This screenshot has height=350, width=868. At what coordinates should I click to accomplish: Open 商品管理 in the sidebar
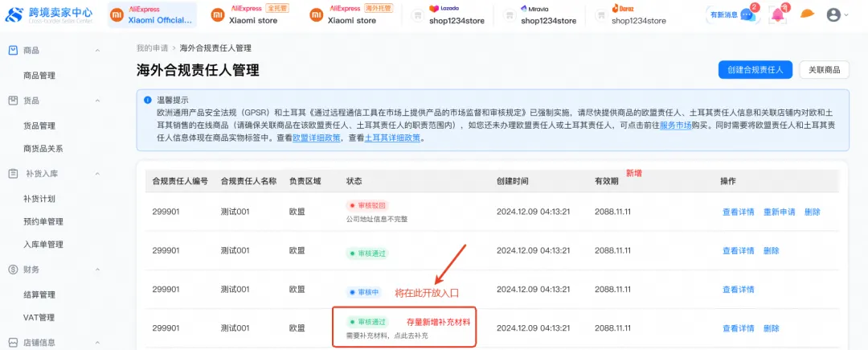tap(39, 76)
